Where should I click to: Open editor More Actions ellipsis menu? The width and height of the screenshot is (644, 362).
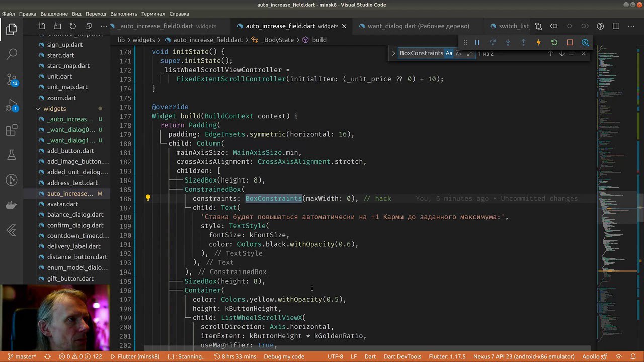click(x=631, y=26)
